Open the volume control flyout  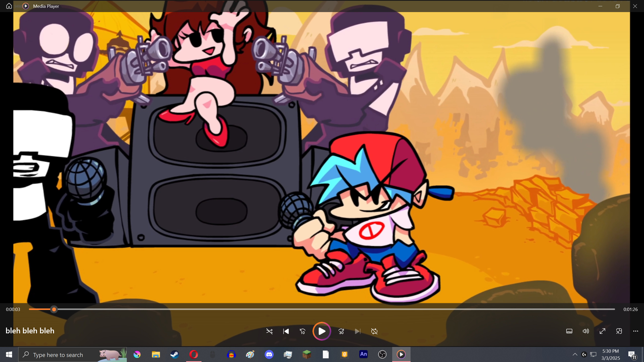pyautogui.click(x=586, y=331)
